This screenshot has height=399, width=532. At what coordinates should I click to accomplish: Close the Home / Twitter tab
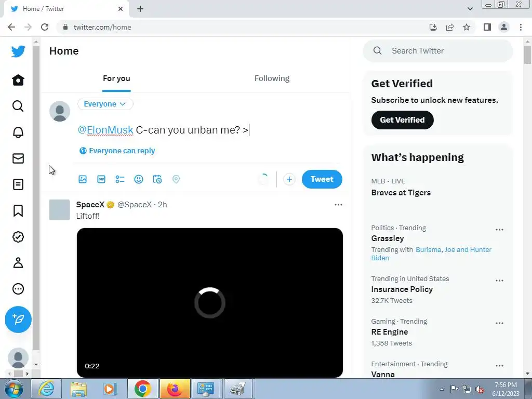pos(121,9)
